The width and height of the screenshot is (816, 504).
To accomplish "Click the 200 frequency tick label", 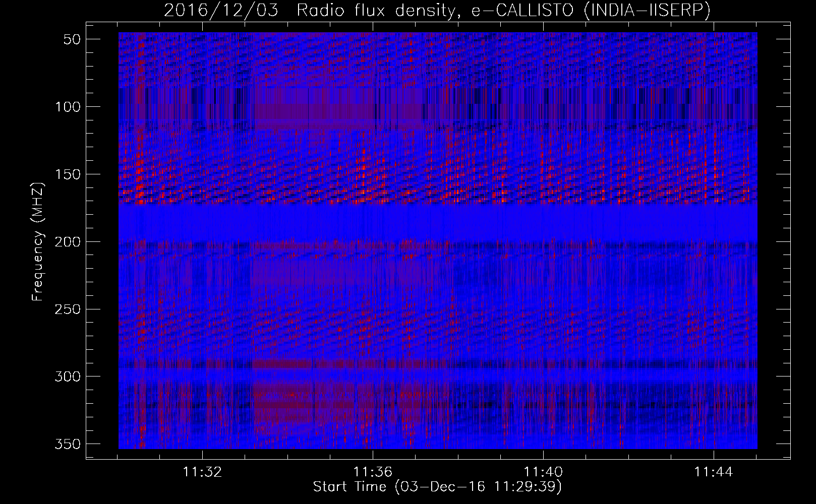I will pyautogui.click(x=68, y=242).
